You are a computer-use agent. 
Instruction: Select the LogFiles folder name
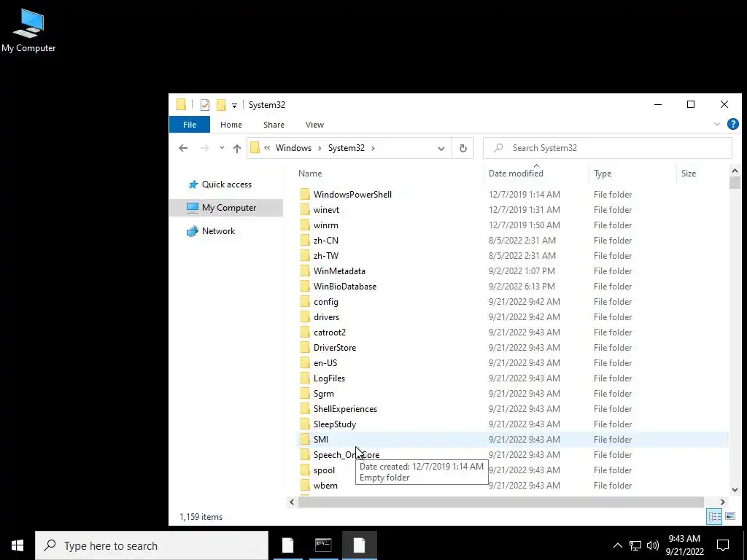pos(329,378)
